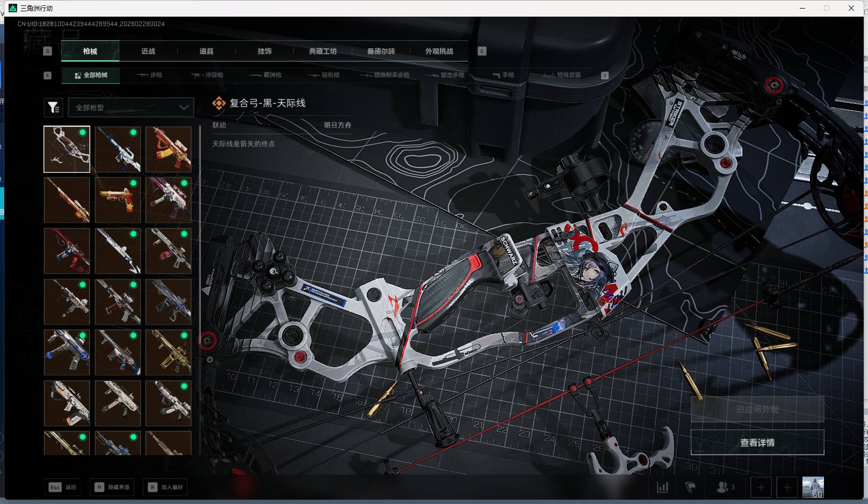This screenshot has height=504, width=868.
Task: Filter by 手枪 category
Action: pos(503,75)
